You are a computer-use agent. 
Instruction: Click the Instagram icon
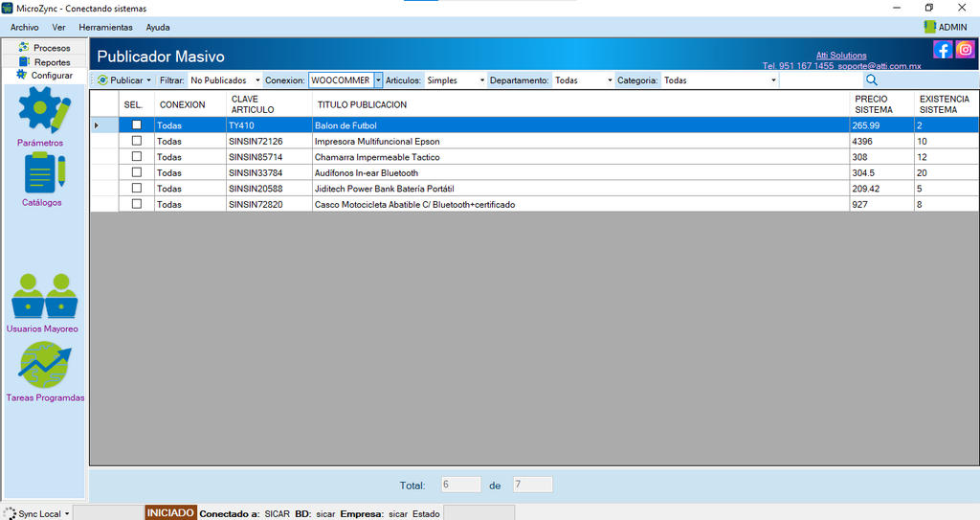click(965, 50)
